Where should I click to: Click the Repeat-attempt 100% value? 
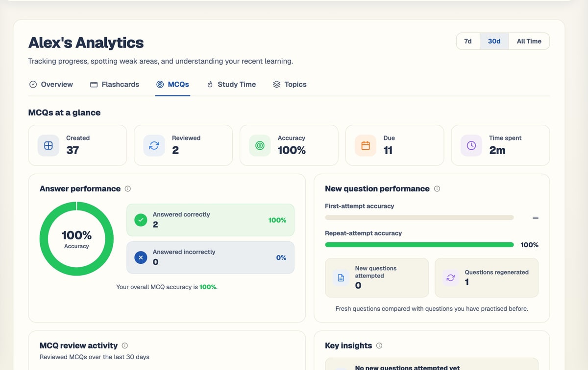529,245
